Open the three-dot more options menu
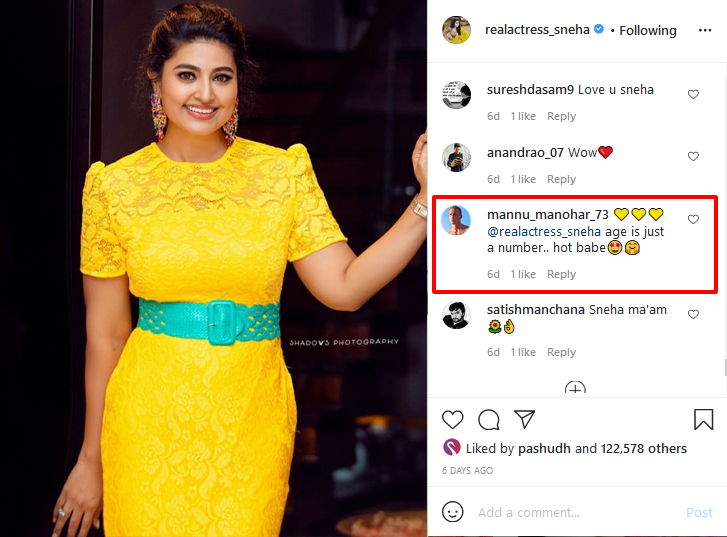 click(x=705, y=30)
